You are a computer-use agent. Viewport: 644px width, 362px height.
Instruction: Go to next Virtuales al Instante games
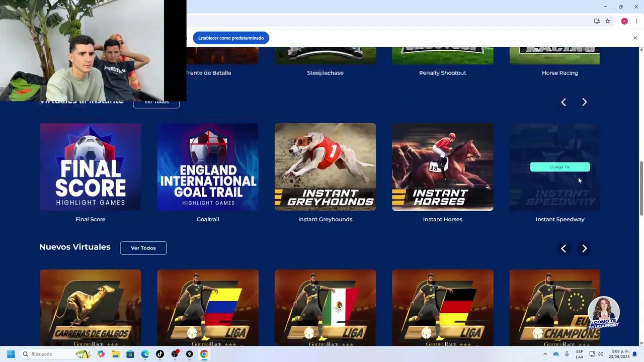(585, 102)
